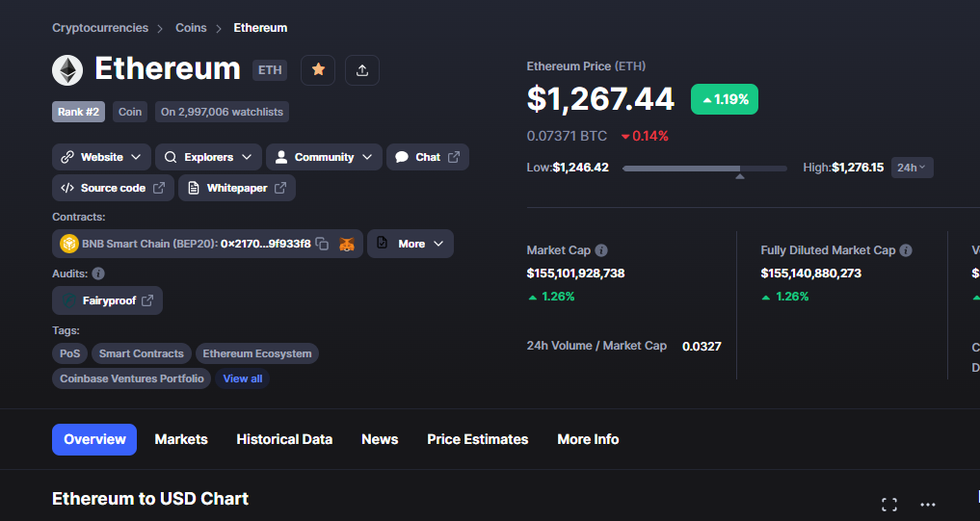The image size is (980, 521).
Task: Select the Overview tab
Action: click(x=94, y=440)
